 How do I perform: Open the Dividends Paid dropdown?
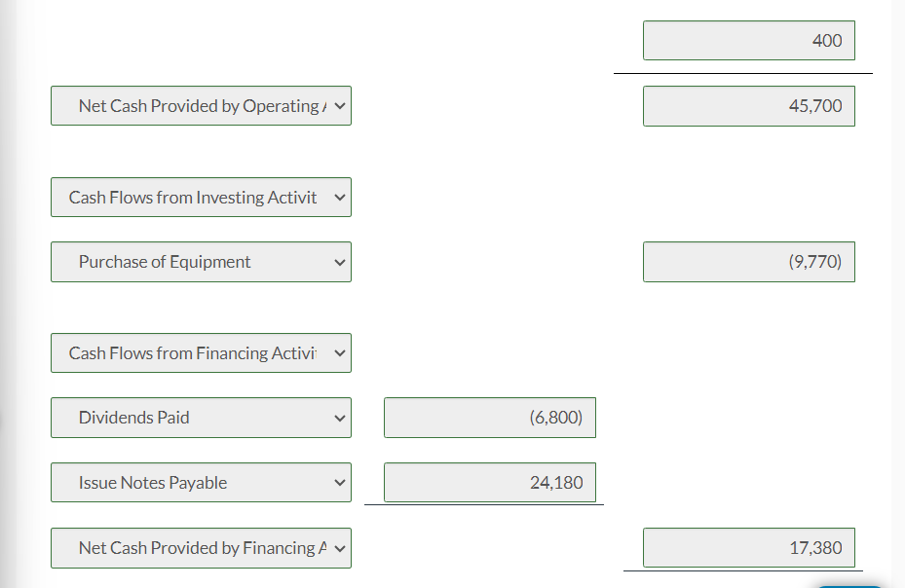(x=201, y=418)
